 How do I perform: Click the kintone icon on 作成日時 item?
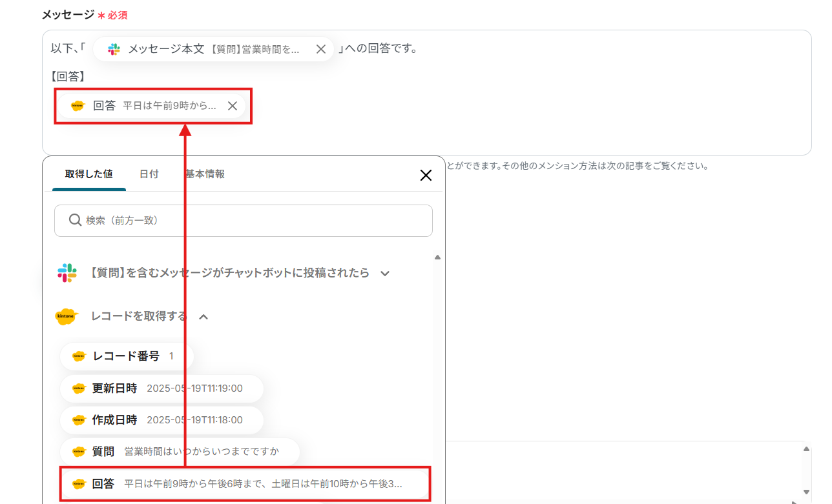[79, 420]
